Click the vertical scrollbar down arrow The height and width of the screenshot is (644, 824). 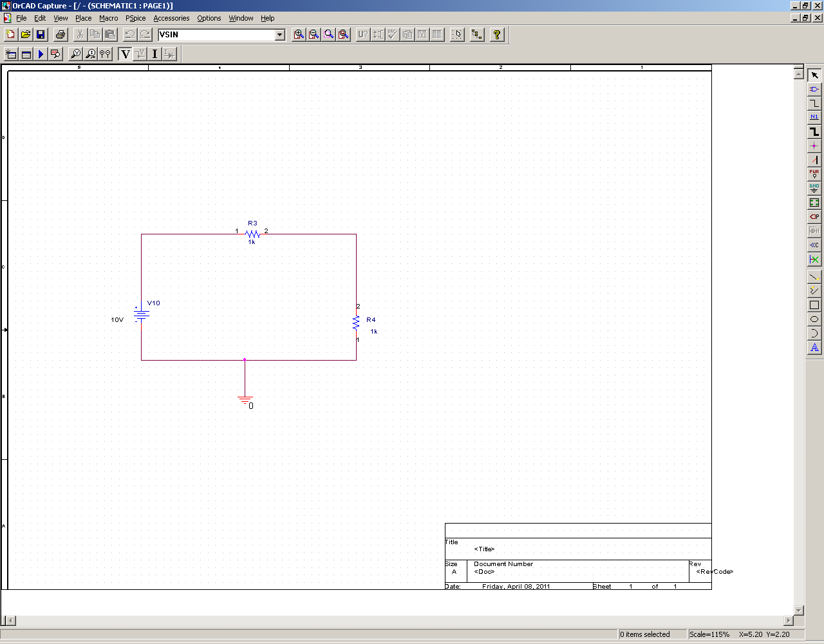pos(799,610)
